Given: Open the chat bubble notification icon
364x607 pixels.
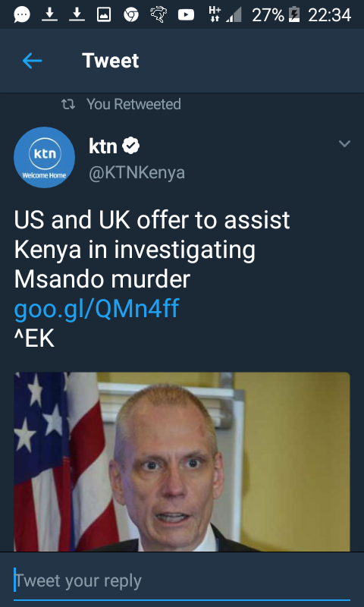Looking at the screenshot, I should click(x=22, y=14).
